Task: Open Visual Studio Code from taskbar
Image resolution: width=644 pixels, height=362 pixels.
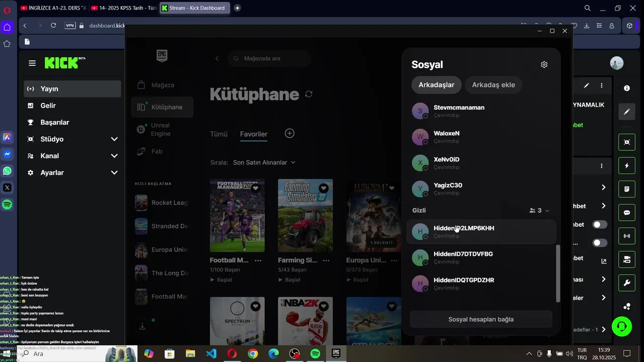Action: pyautogui.click(x=211, y=354)
